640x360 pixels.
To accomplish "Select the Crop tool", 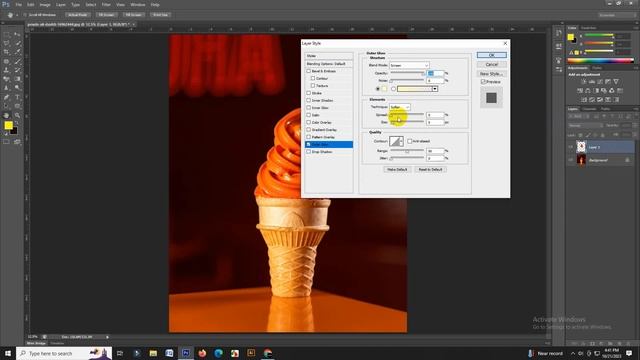I will point(6,52).
